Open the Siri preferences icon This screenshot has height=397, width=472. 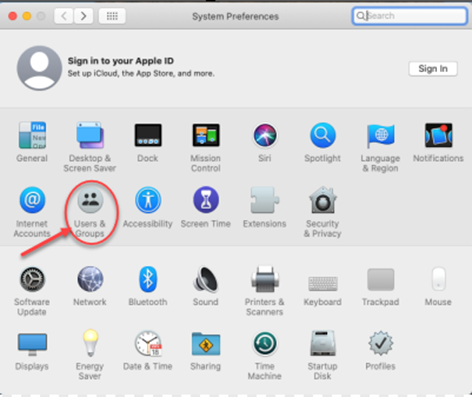(265, 135)
